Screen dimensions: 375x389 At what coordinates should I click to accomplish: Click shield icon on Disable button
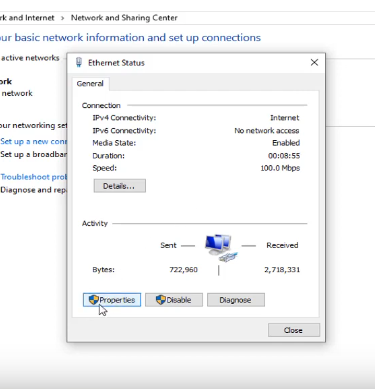161,300
